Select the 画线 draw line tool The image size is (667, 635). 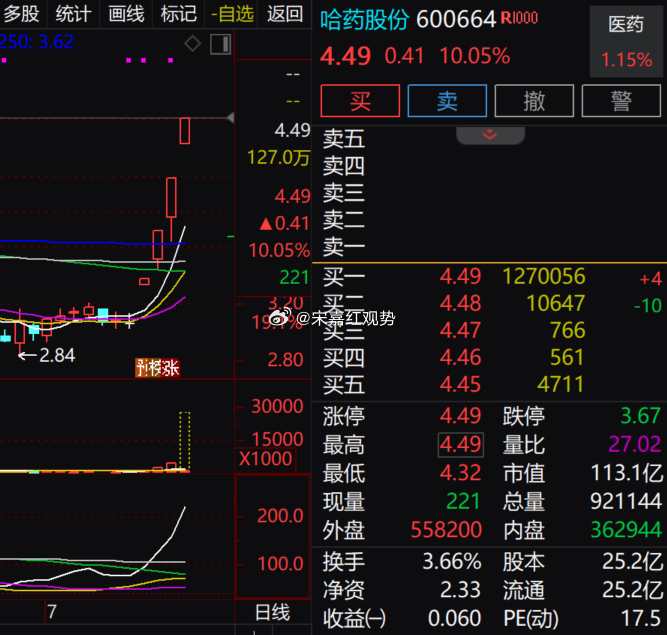point(126,14)
